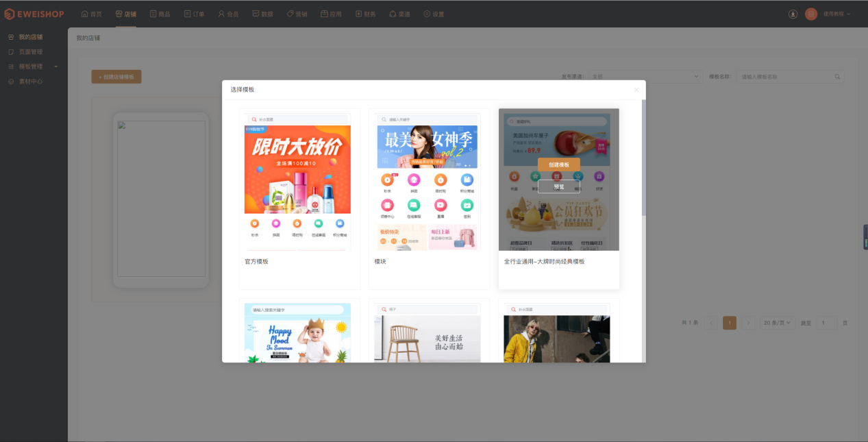Go to the next page arrow

(748, 323)
